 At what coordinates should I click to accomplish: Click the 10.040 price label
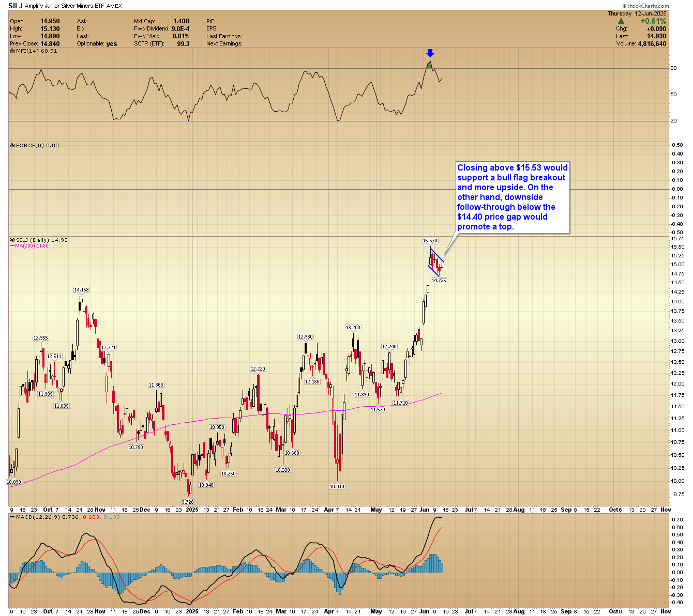(x=206, y=485)
